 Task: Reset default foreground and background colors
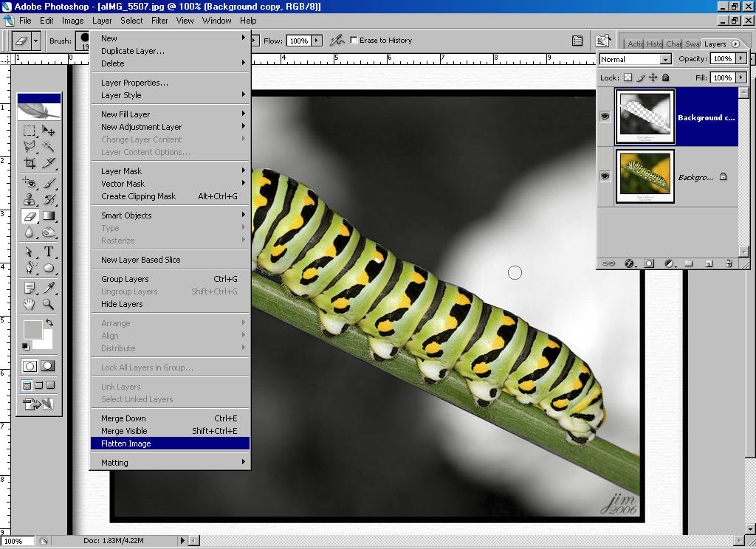tap(26, 347)
